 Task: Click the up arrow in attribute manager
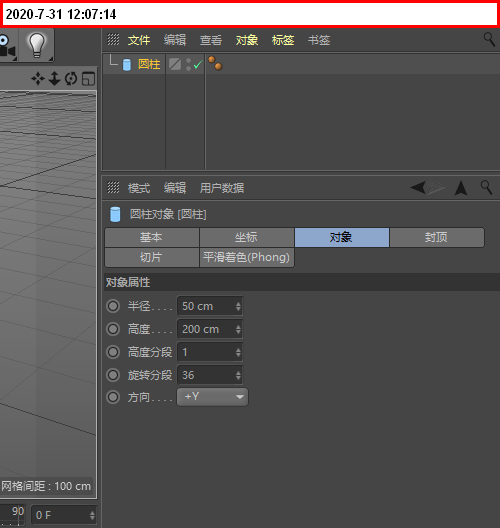click(x=461, y=188)
